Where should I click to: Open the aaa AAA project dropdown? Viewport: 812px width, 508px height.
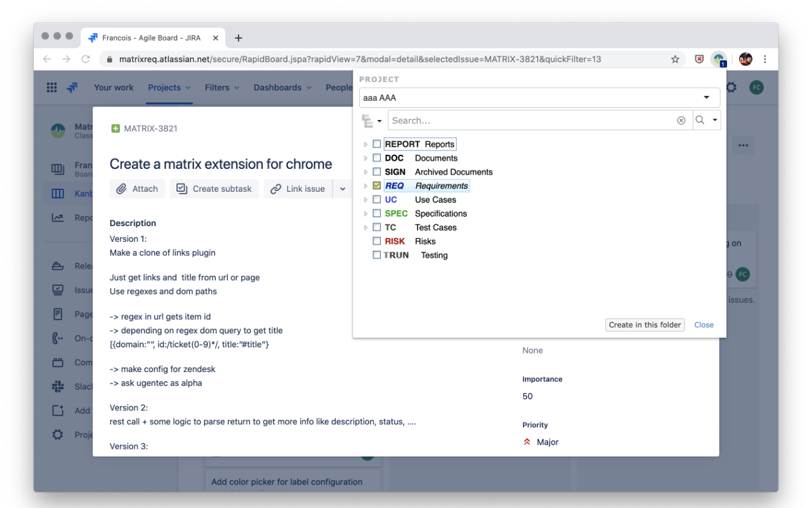539,98
